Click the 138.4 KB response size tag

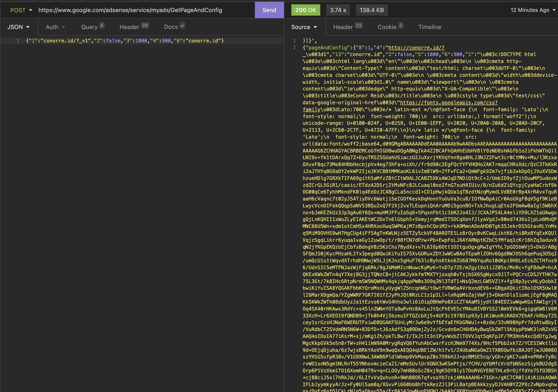[x=371, y=10]
